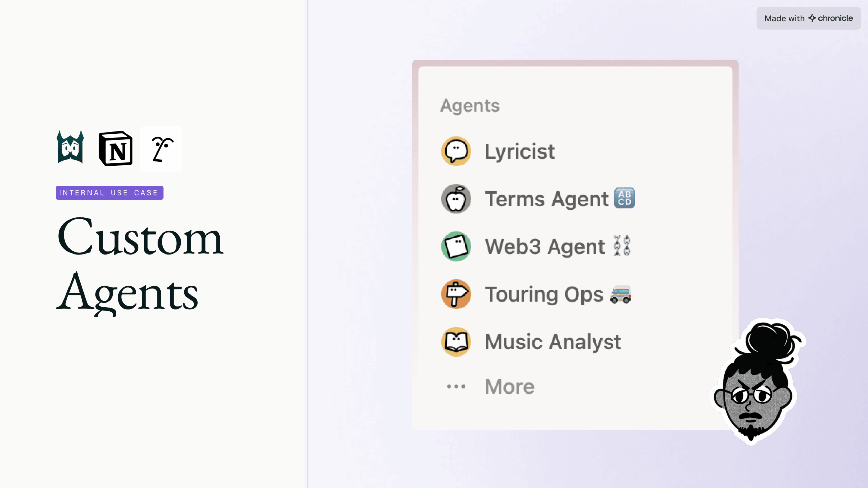Click the Notion logo icon
The width and height of the screenshot is (868, 488).
point(116,149)
